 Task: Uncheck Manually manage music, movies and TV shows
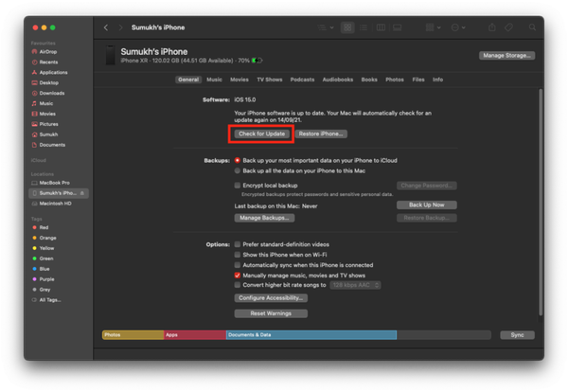point(238,276)
